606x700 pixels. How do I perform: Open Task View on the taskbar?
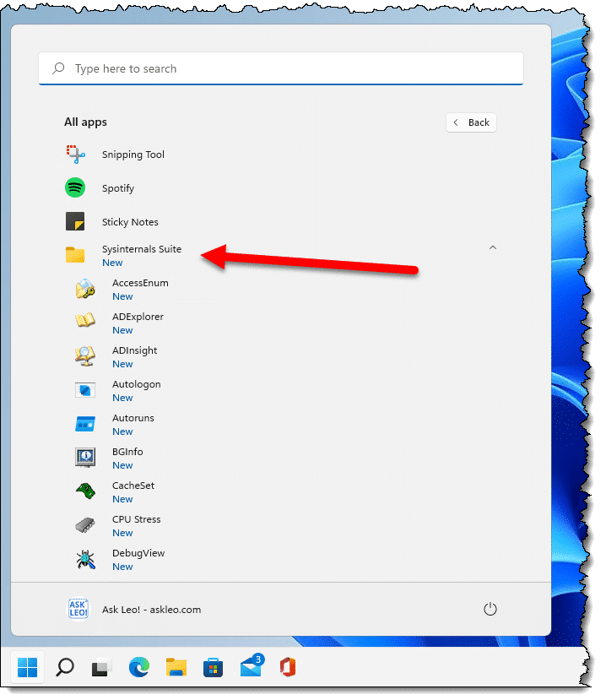(102, 667)
